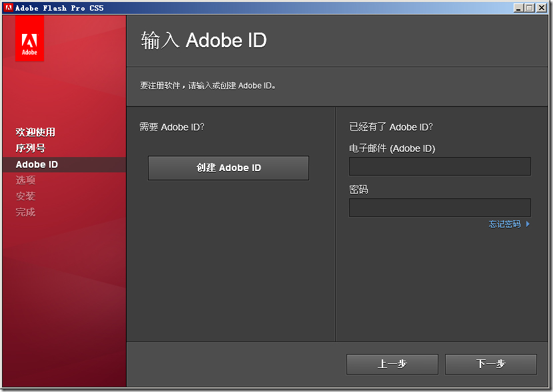Select the 选项 step in sidebar
Image resolution: width=553 pixels, height=392 pixels.
pyautogui.click(x=25, y=180)
